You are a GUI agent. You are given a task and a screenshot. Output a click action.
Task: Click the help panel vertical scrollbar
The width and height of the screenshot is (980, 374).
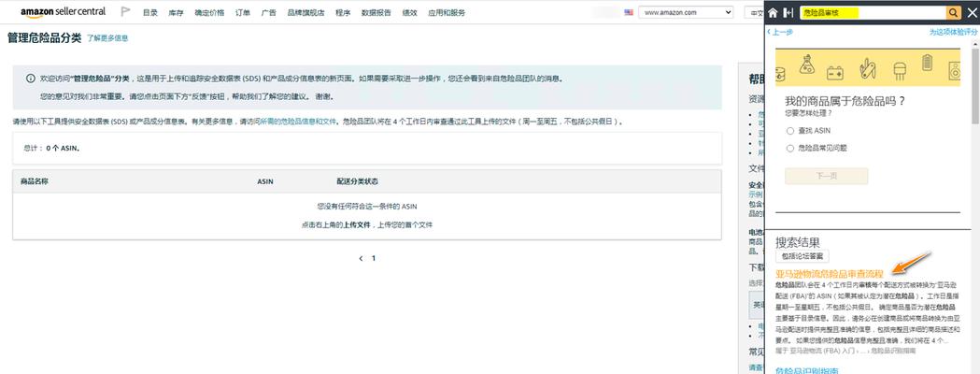pyautogui.click(x=975, y=88)
